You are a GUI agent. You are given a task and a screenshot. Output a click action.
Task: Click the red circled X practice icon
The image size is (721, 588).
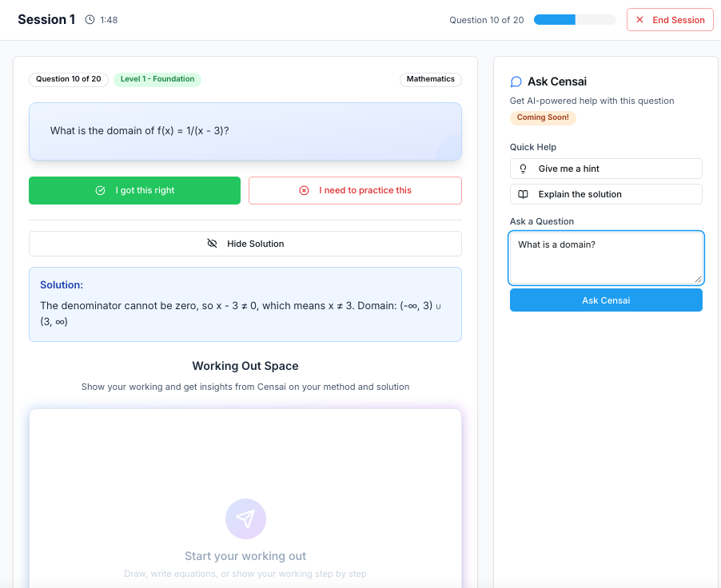304,191
